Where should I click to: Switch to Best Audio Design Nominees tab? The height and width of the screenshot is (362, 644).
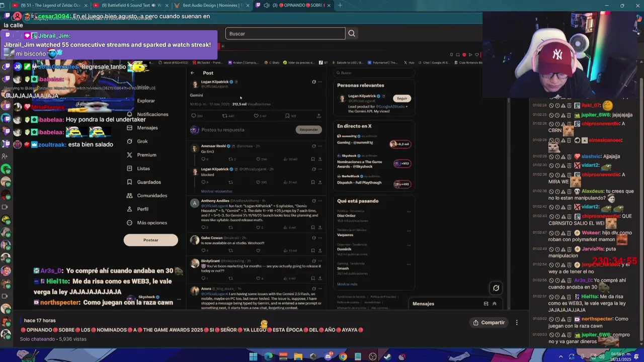pyautogui.click(x=211, y=6)
